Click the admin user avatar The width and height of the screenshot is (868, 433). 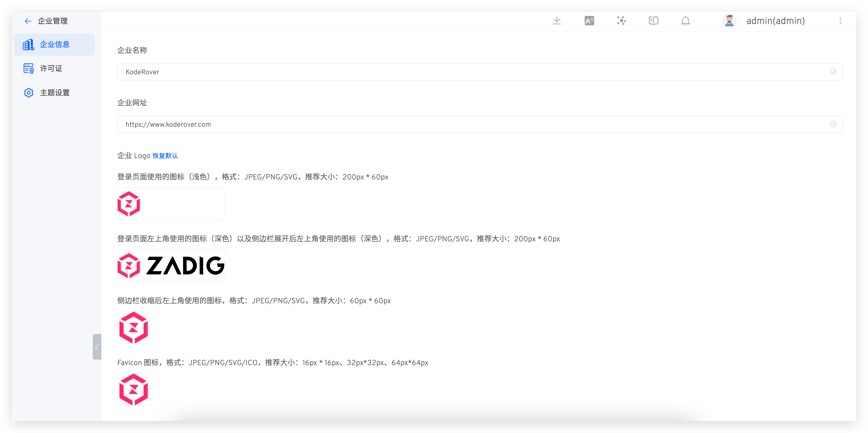[x=729, y=21]
